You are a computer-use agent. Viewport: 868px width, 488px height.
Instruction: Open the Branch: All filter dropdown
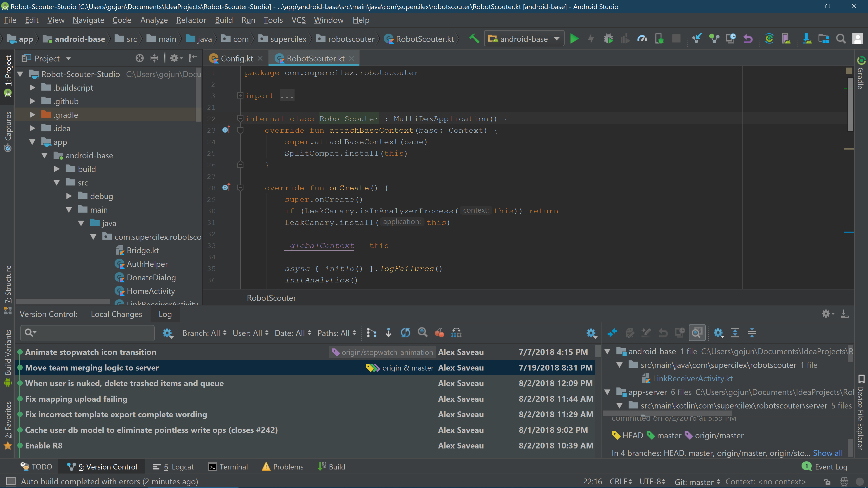pos(204,333)
